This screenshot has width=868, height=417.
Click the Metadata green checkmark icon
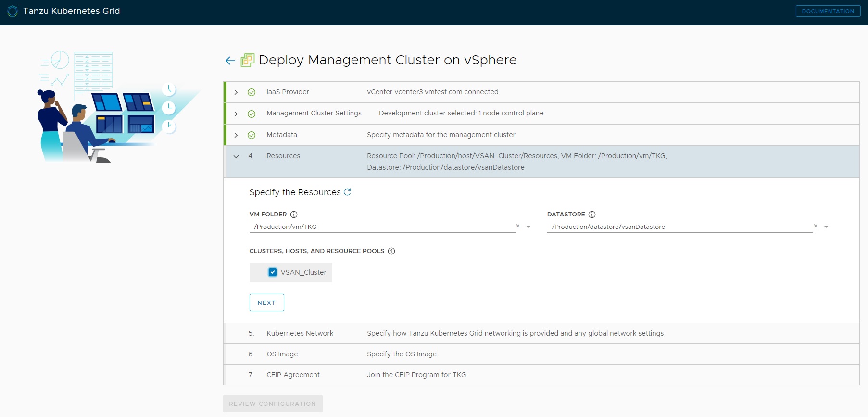click(252, 135)
